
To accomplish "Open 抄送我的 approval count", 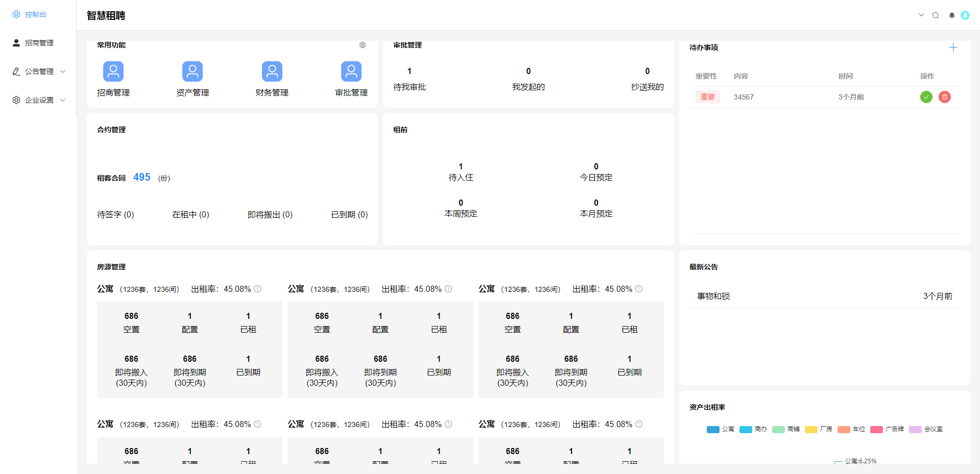I will [x=648, y=79].
